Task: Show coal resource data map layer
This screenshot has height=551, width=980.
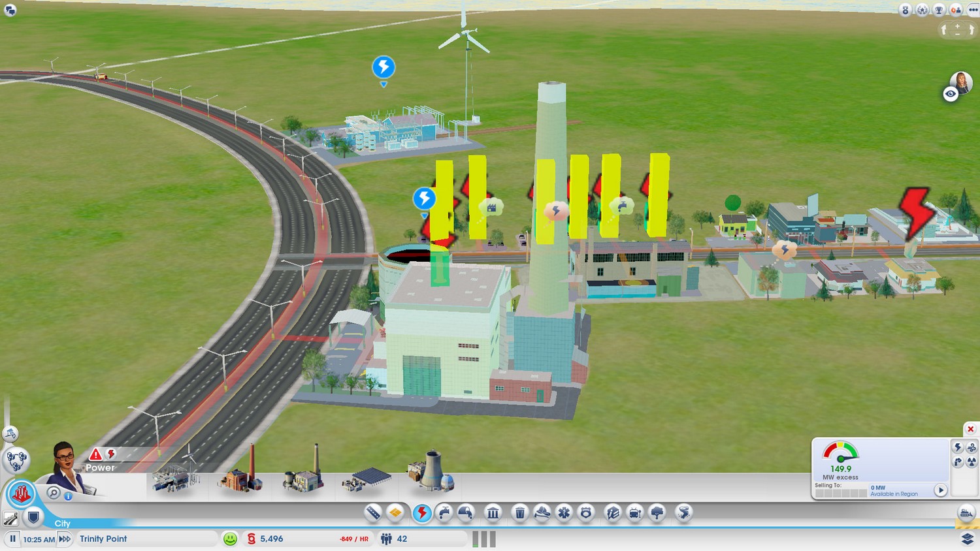Action: click(x=958, y=462)
